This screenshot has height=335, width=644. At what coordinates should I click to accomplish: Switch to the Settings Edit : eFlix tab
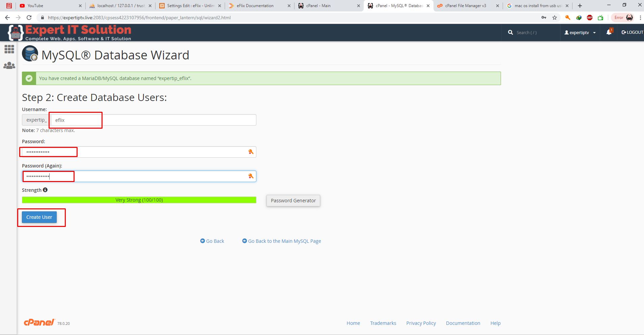click(190, 6)
